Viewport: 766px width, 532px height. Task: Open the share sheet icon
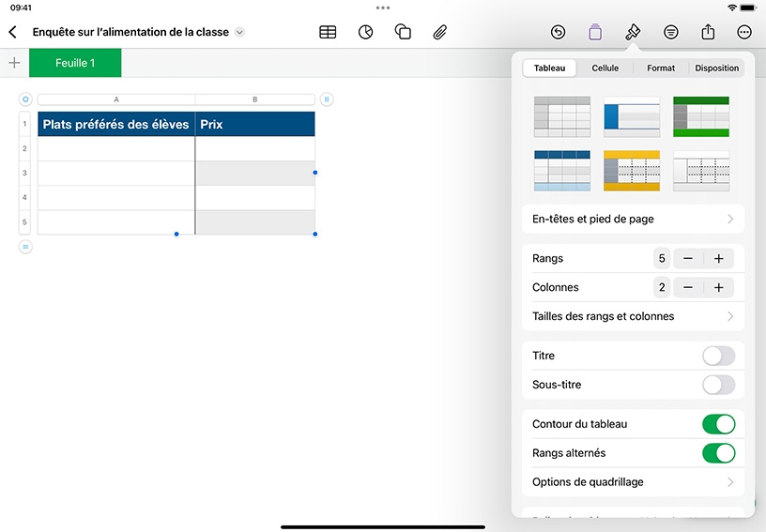point(708,32)
